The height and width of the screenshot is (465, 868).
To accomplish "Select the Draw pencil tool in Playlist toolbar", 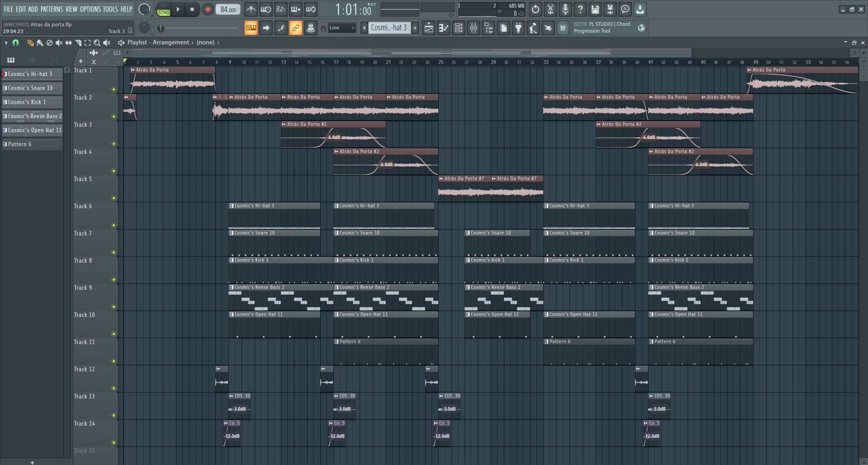I will (30, 43).
